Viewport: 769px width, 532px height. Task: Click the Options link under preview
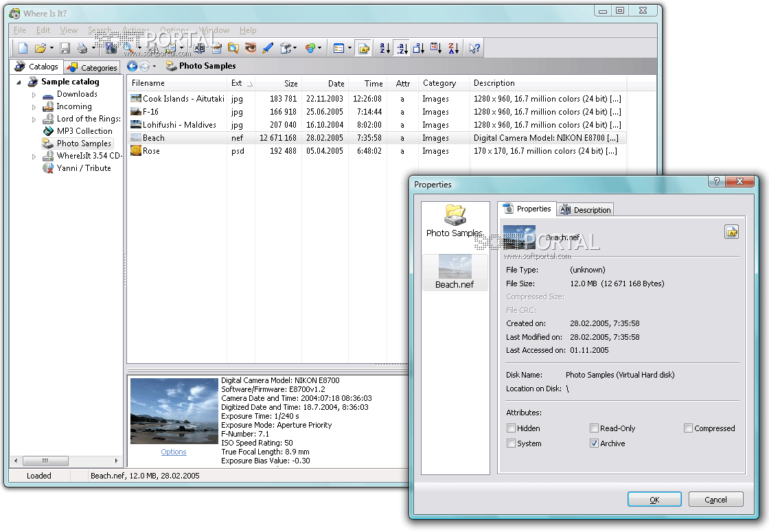(174, 452)
